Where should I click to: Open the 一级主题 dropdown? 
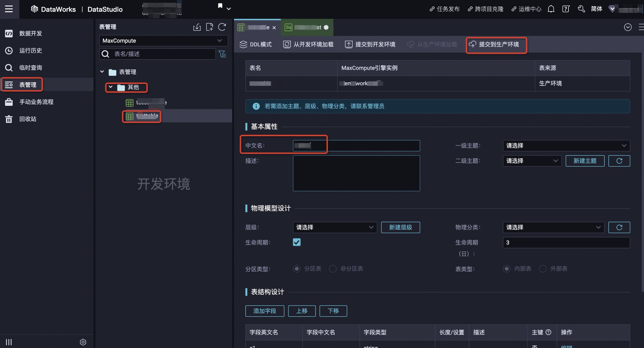tap(566, 146)
